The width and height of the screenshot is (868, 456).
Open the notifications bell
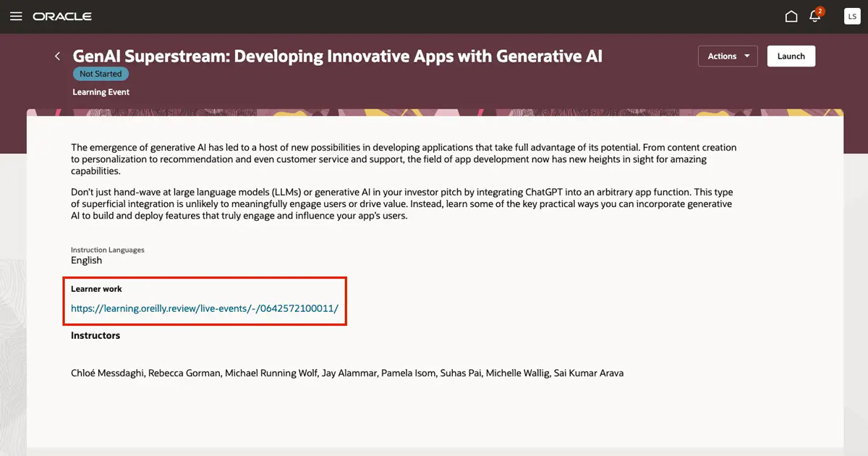tap(816, 16)
